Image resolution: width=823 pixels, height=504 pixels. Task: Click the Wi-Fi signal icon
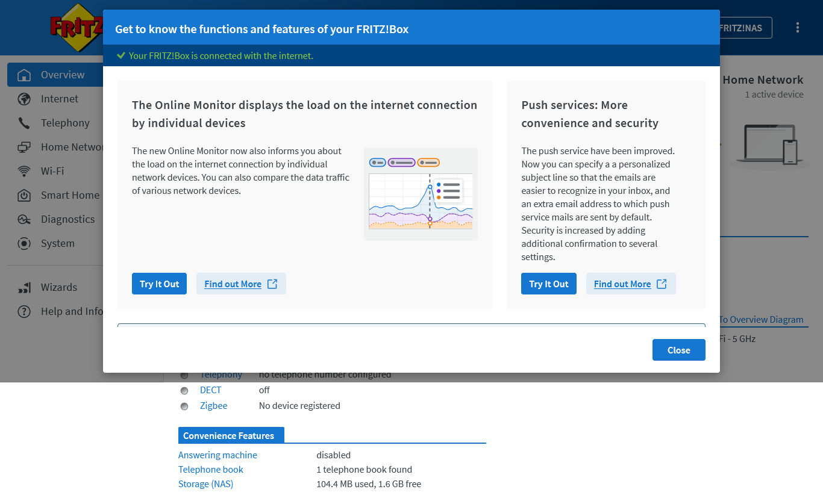tap(24, 172)
